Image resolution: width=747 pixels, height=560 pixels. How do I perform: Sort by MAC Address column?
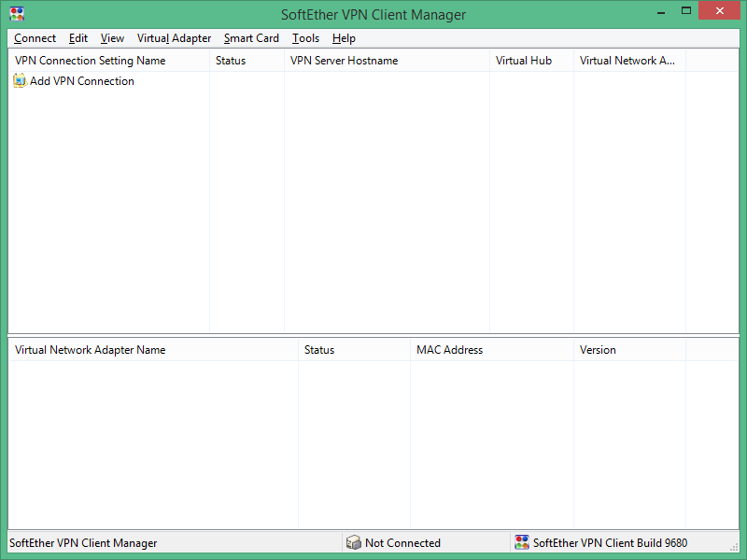pyautogui.click(x=492, y=350)
